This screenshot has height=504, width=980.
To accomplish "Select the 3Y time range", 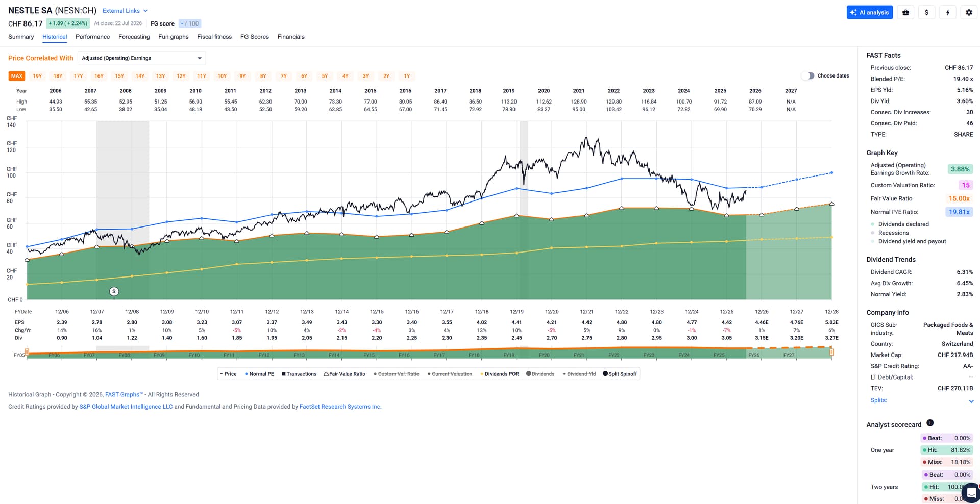I will 366,76.
